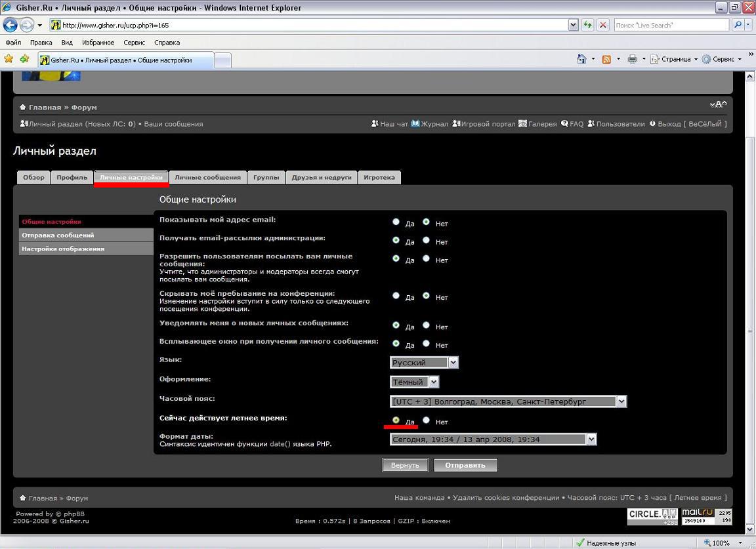The width and height of the screenshot is (756, 549).
Task: Open the Настройки отображения sidebar link
Action: click(63, 249)
